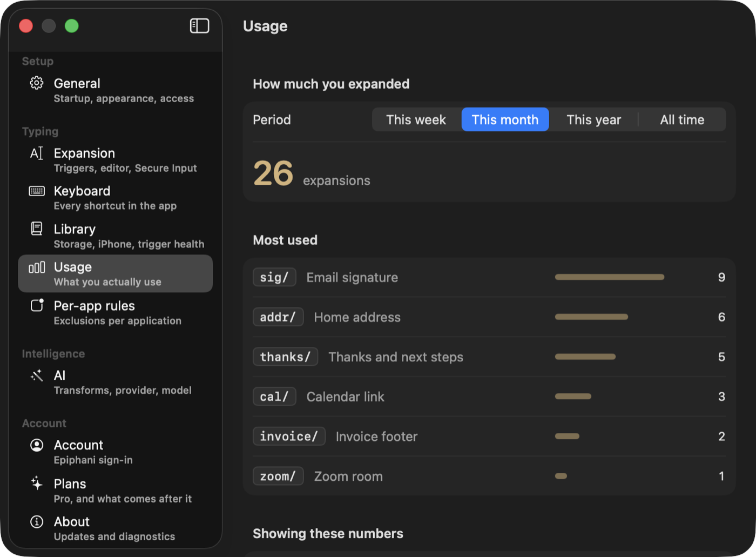Click the Thanks and next steps label

[x=396, y=357]
